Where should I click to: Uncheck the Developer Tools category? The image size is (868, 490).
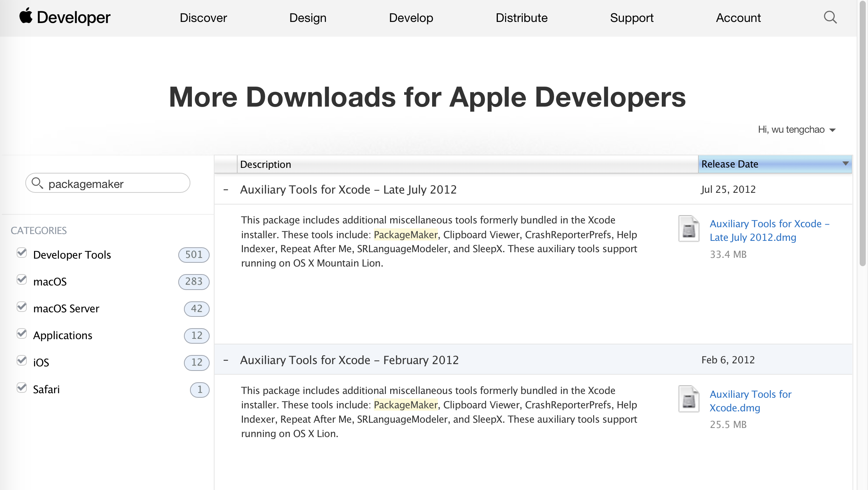[22, 253]
